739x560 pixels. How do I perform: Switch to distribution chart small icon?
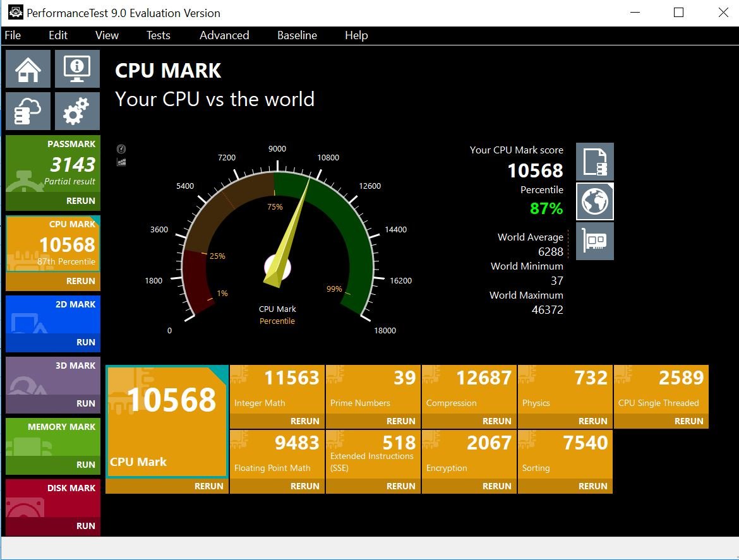point(121,162)
